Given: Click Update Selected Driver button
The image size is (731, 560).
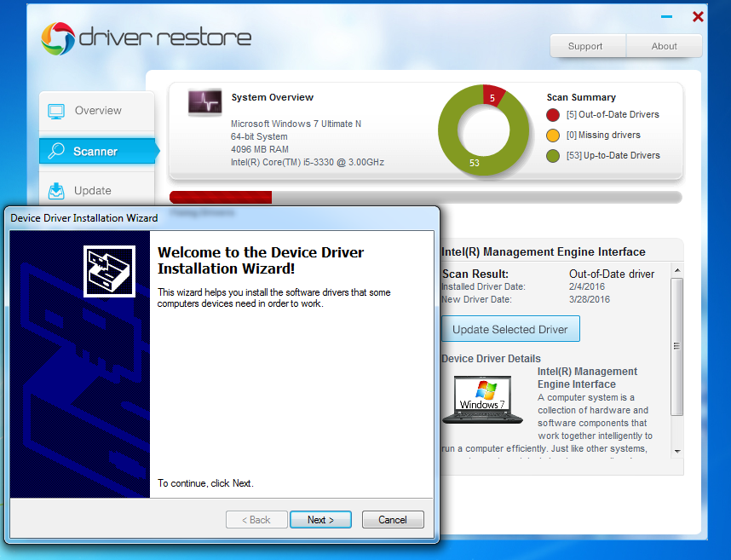Looking at the screenshot, I should coord(510,329).
